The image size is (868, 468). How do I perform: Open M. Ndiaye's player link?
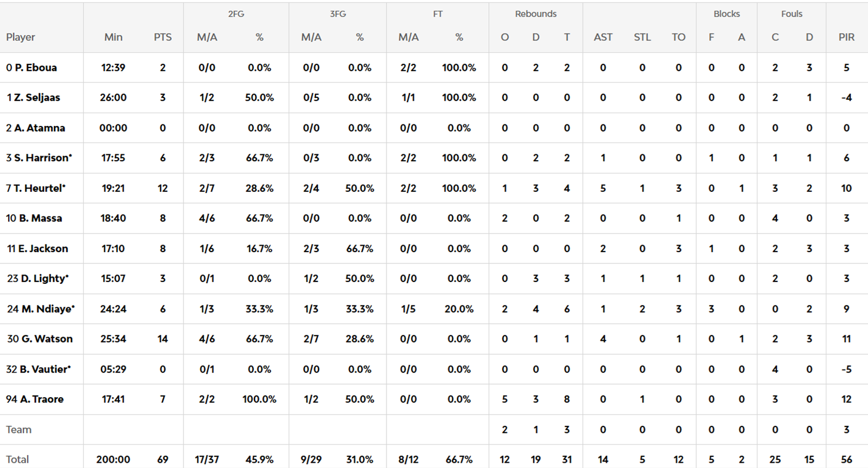point(48,308)
